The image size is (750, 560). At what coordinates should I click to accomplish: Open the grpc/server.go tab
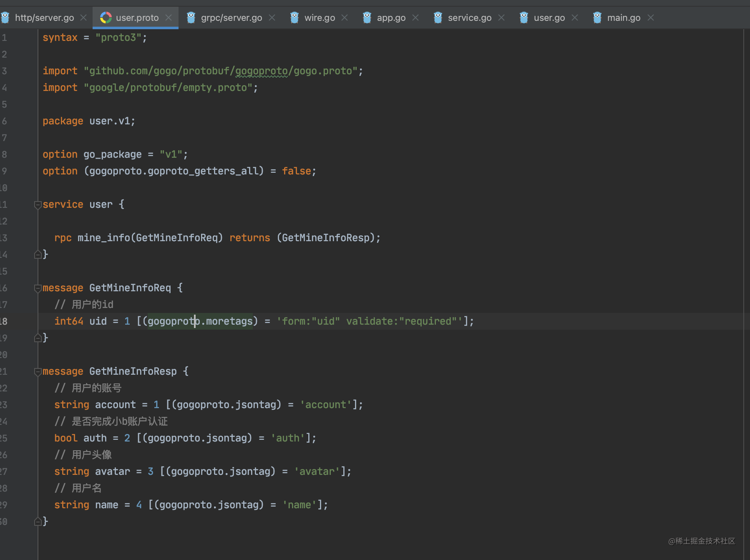click(x=232, y=18)
